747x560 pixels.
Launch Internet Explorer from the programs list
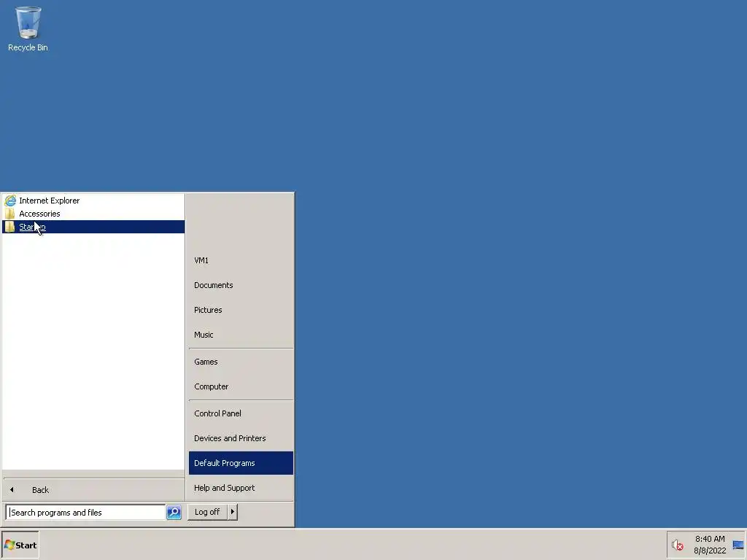(x=93, y=201)
